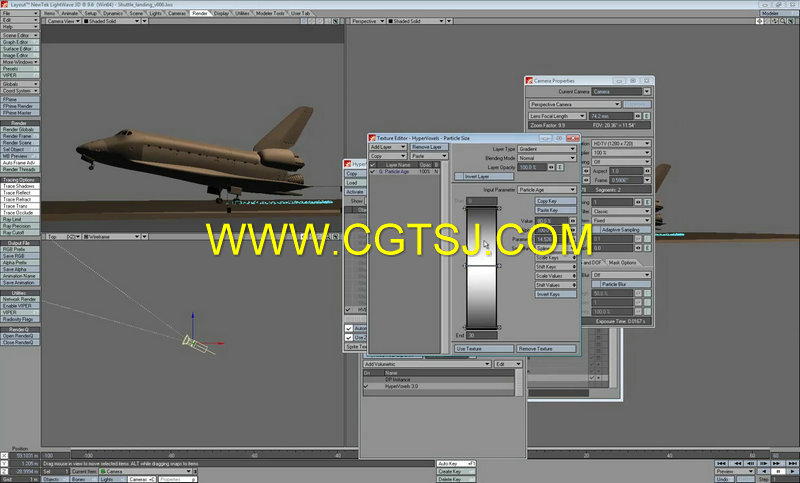The image size is (800, 483).
Task: Open the Edit menu
Action: point(20,20)
